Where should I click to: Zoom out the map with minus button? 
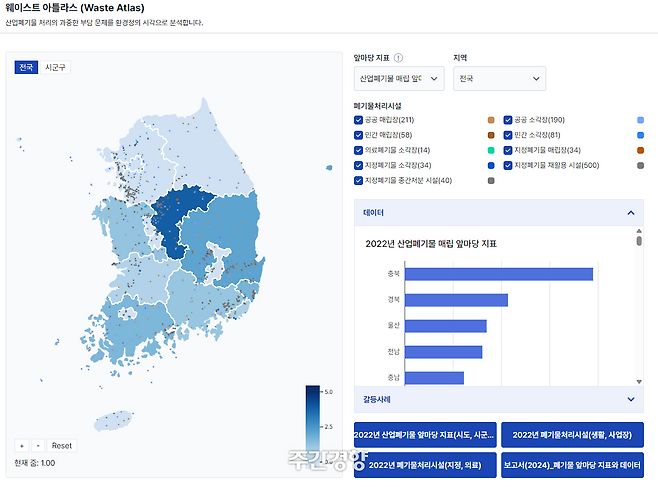[x=37, y=445]
